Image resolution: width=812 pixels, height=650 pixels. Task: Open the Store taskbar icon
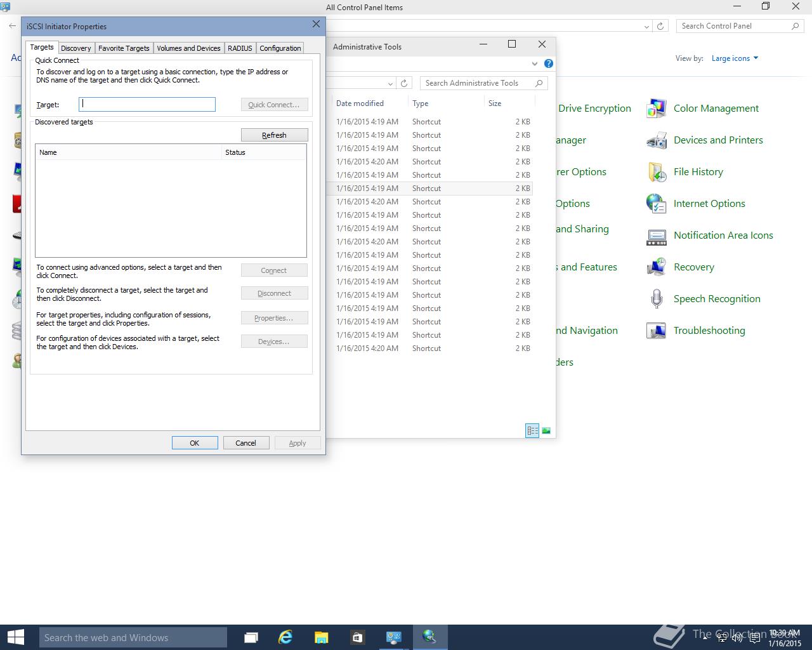pos(357,637)
